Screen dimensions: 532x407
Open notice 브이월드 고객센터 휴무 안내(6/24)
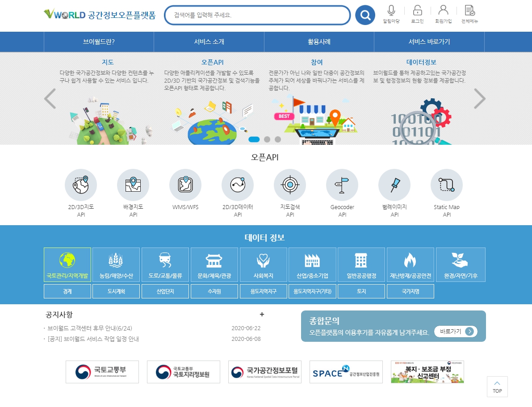tap(90, 328)
